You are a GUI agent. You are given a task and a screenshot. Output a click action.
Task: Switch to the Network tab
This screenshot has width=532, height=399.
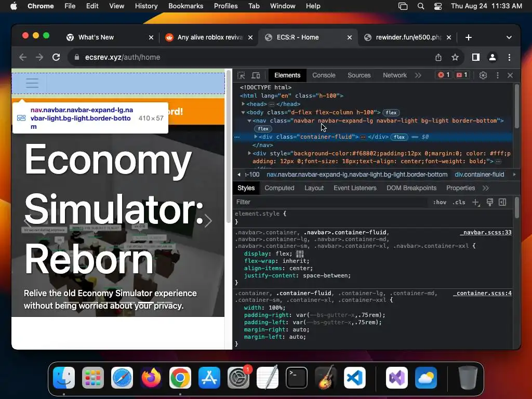coord(395,75)
